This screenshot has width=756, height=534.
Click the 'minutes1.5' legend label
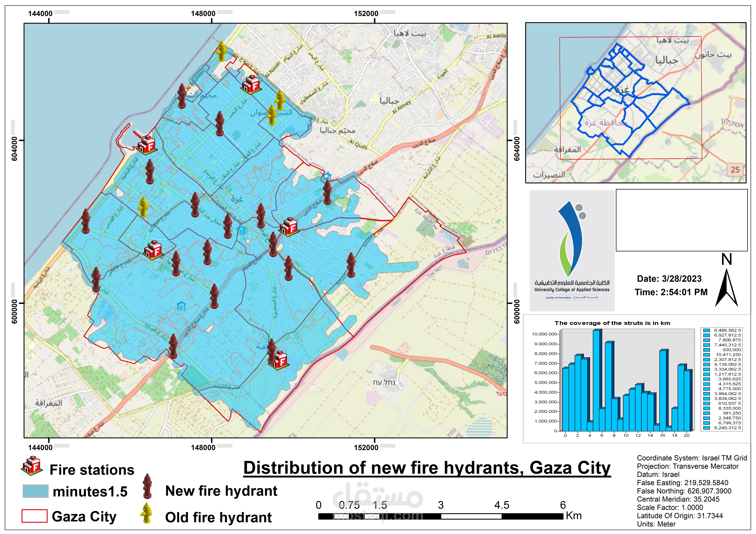click(x=90, y=492)
